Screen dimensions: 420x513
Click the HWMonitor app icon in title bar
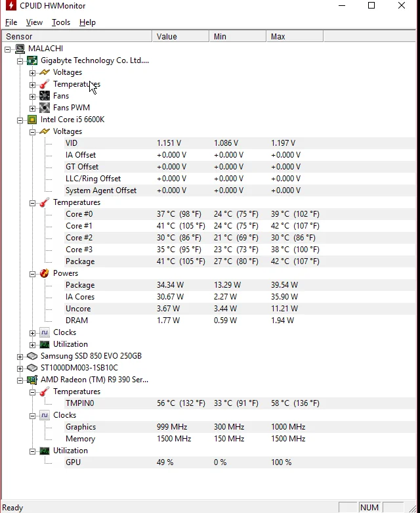[10, 5]
